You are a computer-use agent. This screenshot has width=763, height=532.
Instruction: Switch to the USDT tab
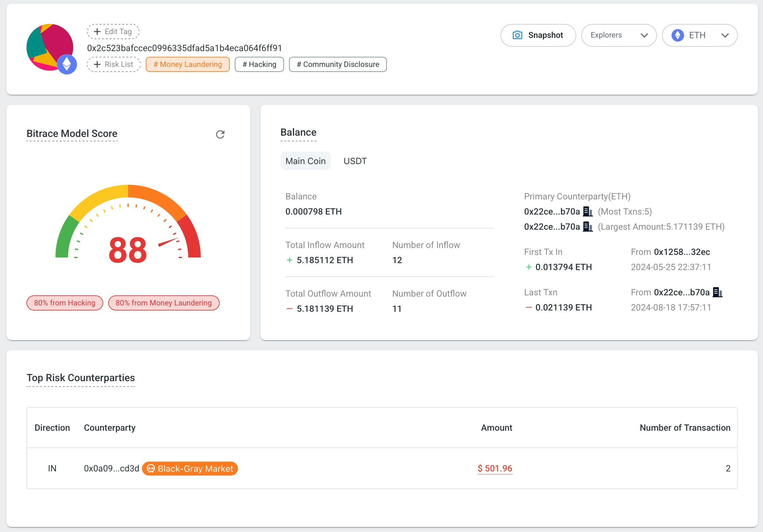coord(355,161)
